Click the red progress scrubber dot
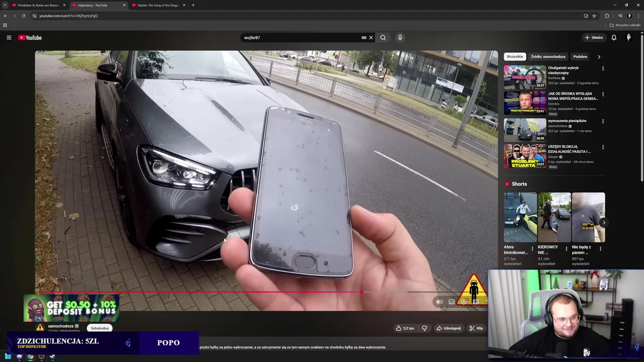The height and width of the screenshot is (362, 644). point(361,292)
